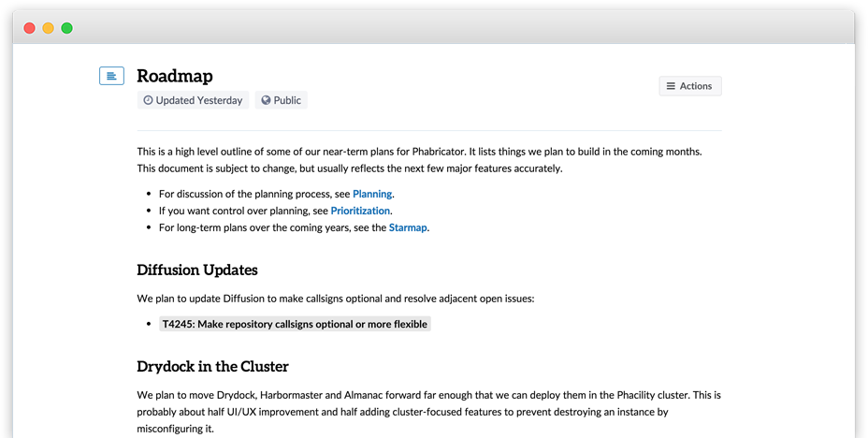Click the Public visibility label text
The width and height of the screenshot is (868, 438).
[287, 100]
